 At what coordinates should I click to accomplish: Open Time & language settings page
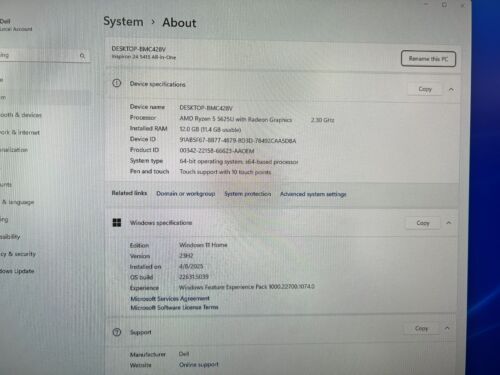click(17, 202)
